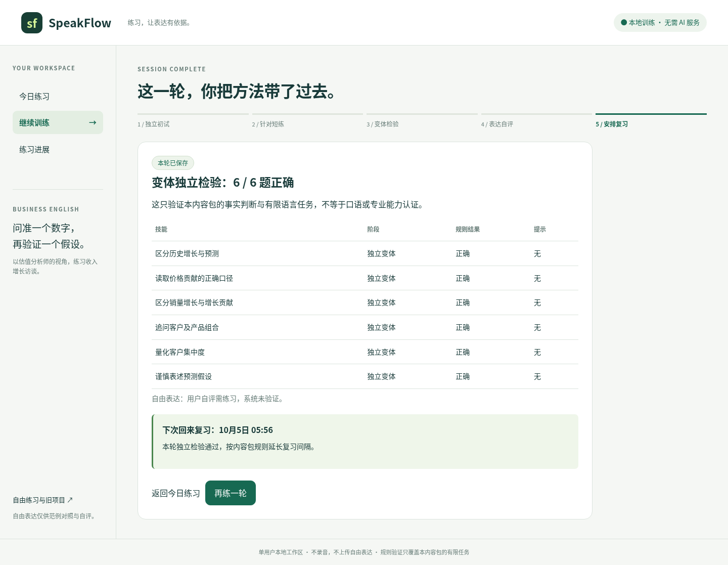Select 继续训练 sidebar item

[x=58, y=122]
